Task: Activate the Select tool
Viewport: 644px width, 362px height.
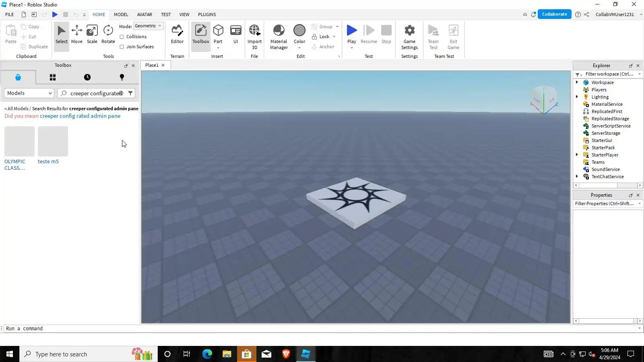Action: (62, 35)
